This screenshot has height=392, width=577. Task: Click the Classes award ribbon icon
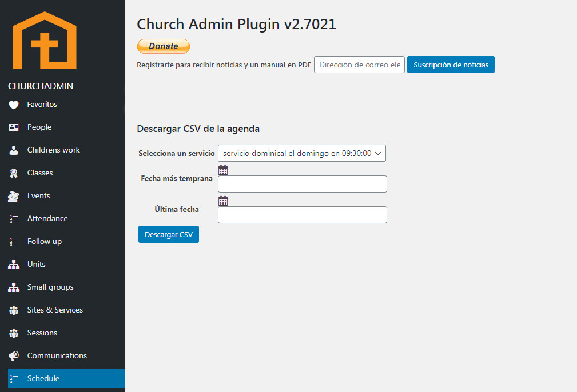click(14, 173)
